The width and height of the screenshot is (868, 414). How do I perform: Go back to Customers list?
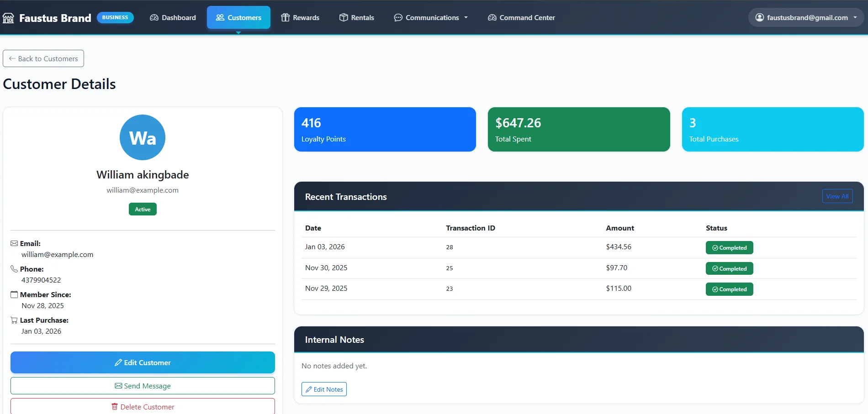[43, 58]
